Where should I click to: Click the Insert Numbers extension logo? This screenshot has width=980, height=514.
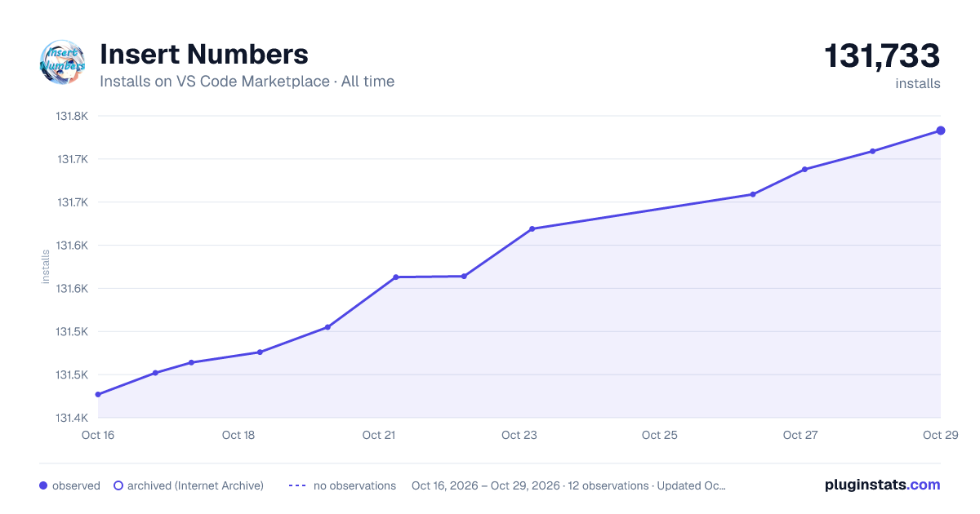(62, 62)
